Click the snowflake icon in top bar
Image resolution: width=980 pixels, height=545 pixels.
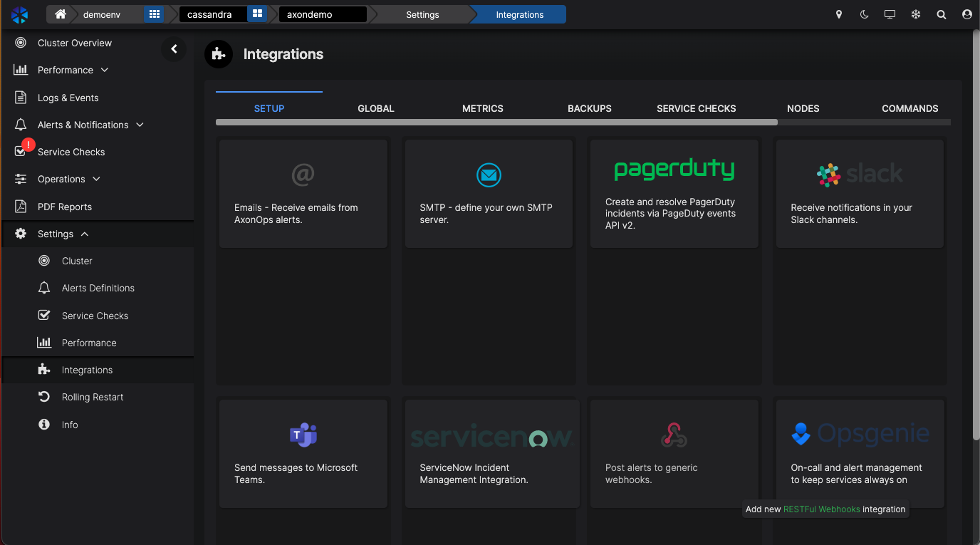point(916,14)
